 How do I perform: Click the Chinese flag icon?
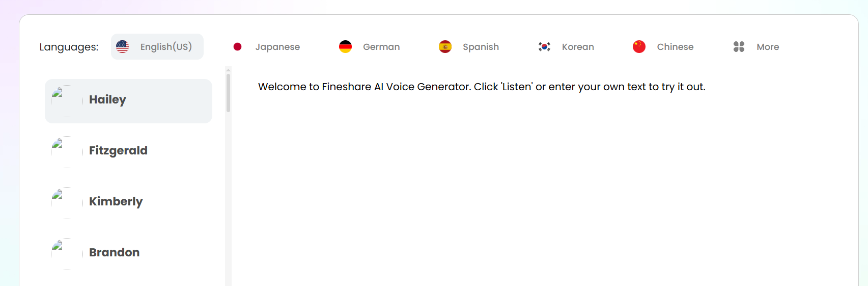(x=639, y=47)
